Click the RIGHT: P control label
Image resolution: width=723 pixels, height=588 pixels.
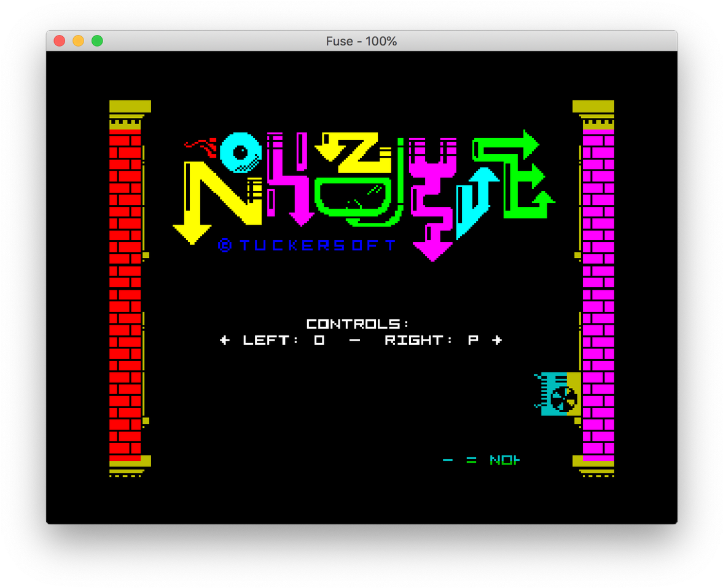pyautogui.click(x=431, y=340)
